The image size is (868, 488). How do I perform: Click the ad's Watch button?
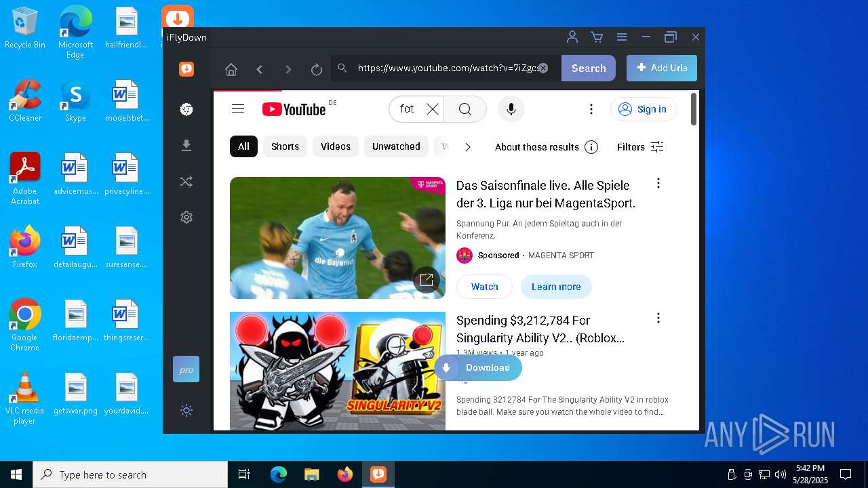point(484,287)
